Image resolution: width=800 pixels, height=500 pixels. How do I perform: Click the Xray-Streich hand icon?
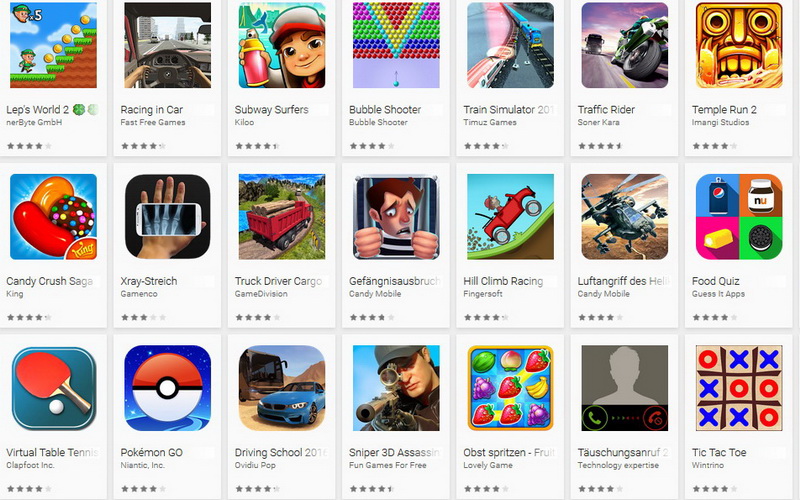pyautogui.click(x=167, y=216)
